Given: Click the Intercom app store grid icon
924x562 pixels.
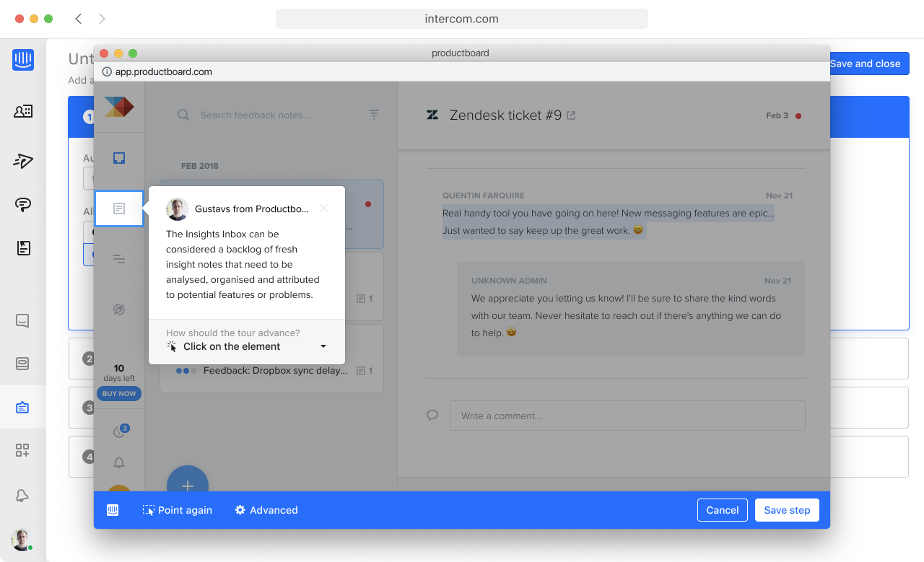Looking at the screenshot, I should [x=22, y=450].
